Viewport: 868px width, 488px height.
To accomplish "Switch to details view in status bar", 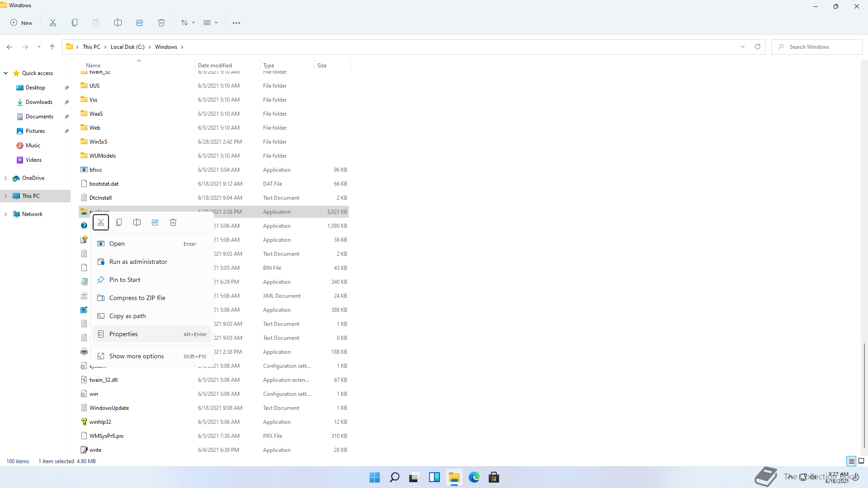I will 851,461.
